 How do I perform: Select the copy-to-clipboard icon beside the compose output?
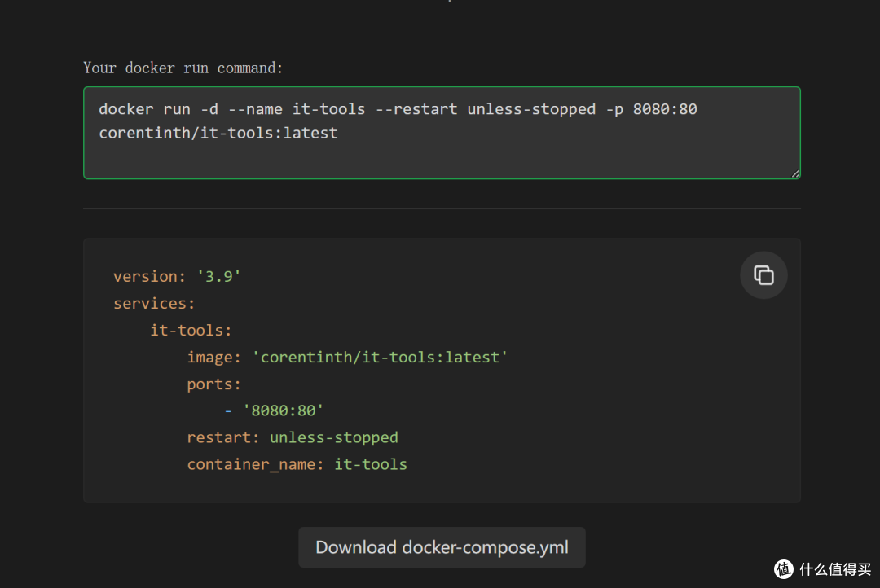tap(763, 275)
